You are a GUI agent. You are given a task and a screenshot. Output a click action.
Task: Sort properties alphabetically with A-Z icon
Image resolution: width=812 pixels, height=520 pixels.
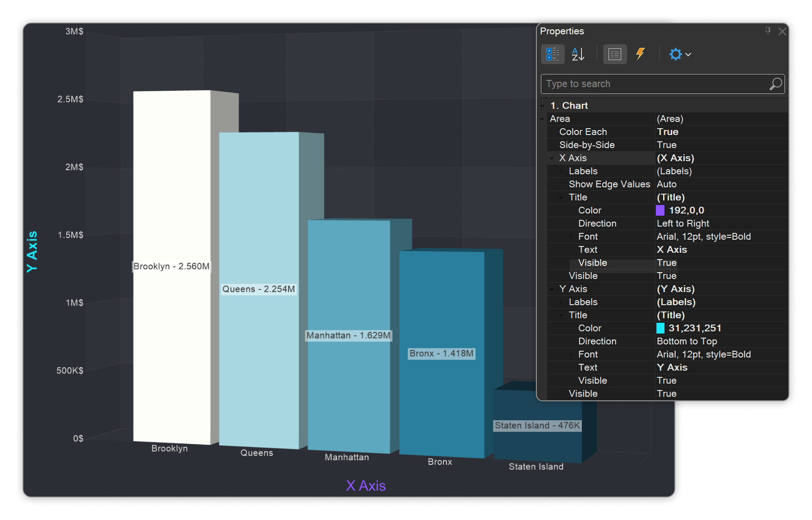578,55
